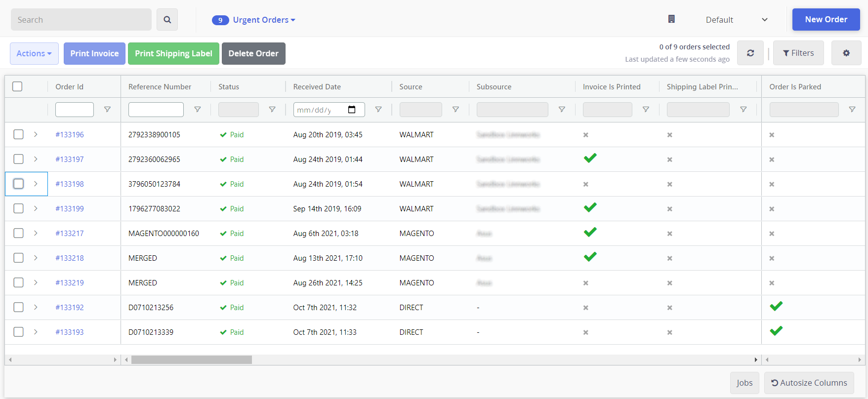This screenshot has height=399, width=868.
Task: Tick the checkbox for order #133217
Action: click(x=18, y=233)
